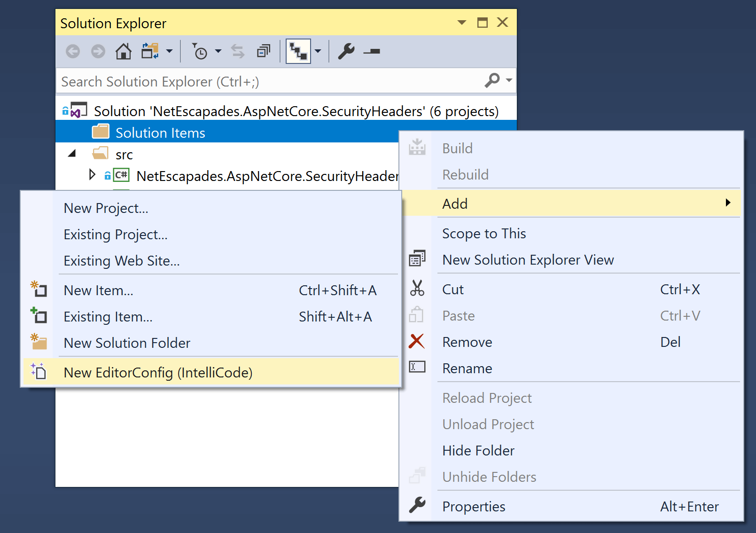The height and width of the screenshot is (533, 756).
Task: Choose New Project... from Add submenu
Action: (x=211, y=208)
